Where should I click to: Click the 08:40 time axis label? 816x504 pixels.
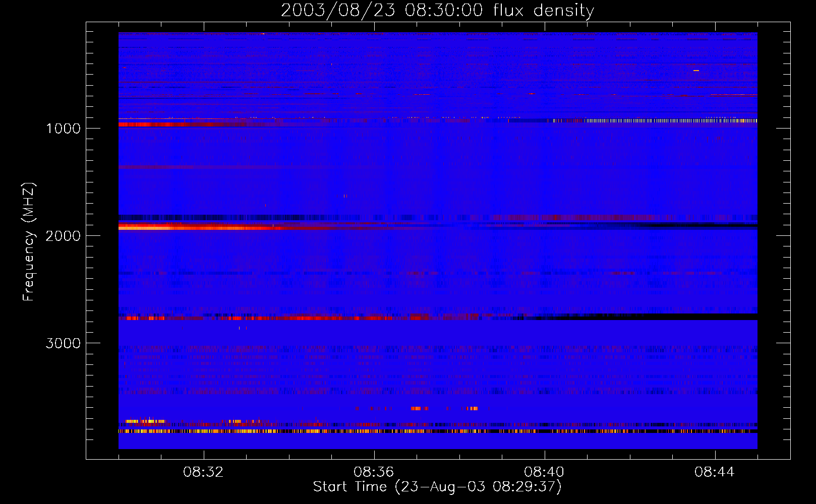pos(544,472)
